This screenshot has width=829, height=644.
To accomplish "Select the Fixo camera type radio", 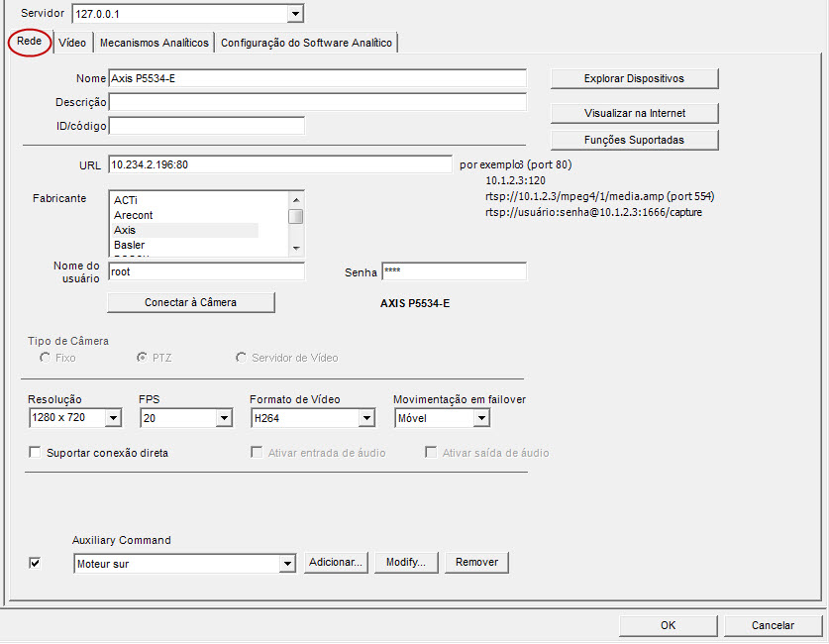I will 45,358.
